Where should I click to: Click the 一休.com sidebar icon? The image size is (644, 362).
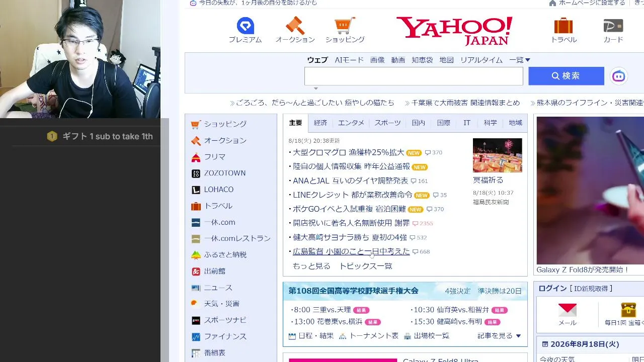point(196,222)
